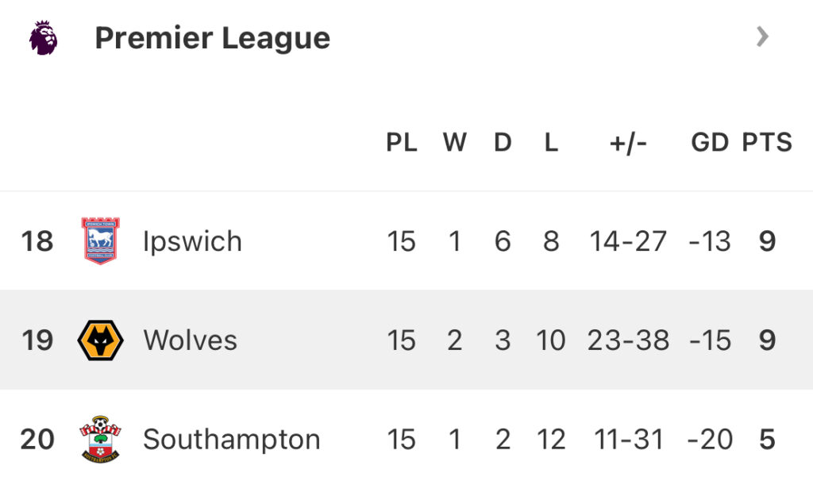Open the Premier League title link
This screenshot has height=504, width=813.
tap(213, 38)
